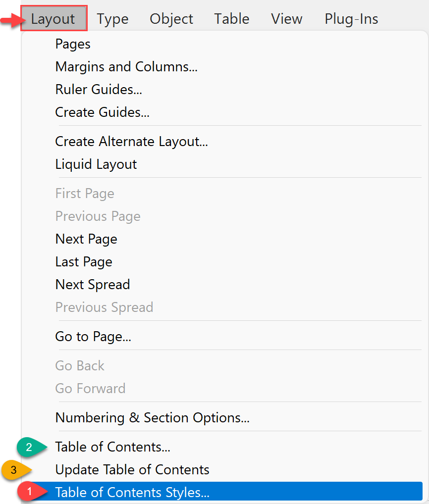The height and width of the screenshot is (504, 429).
Task: Click Table of Contents menu item
Action: point(112,447)
